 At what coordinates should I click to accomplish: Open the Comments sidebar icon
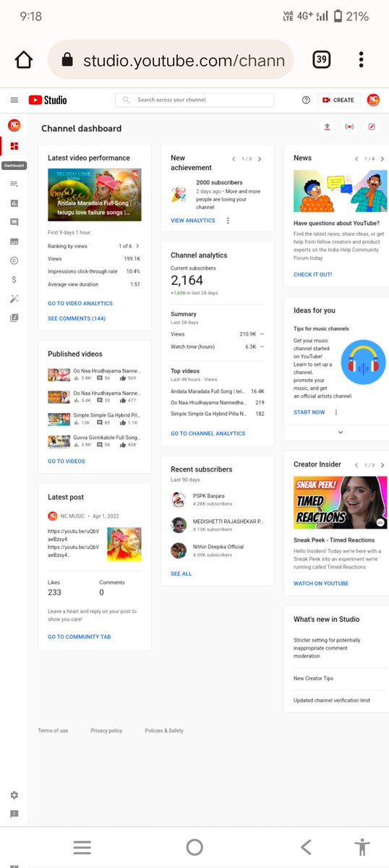[14, 222]
